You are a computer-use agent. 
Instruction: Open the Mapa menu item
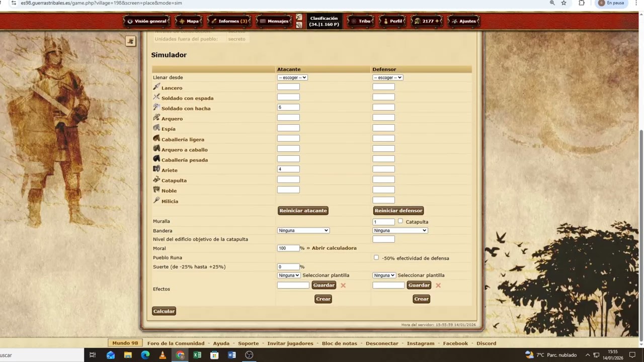[189, 21]
